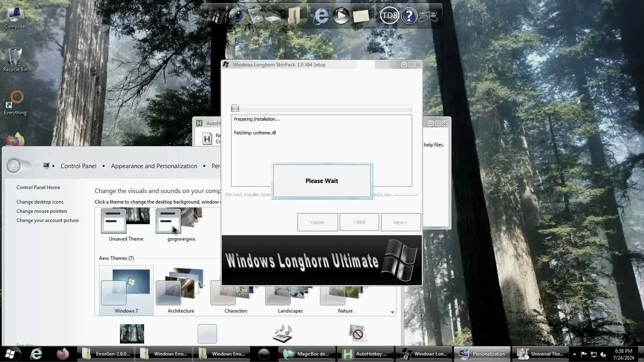Image resolution: width=644 pixels, height=362 pixels.
Task: Switch to ErrorGen-2.0.0 taskbar window
Action: tap(105, 354)
